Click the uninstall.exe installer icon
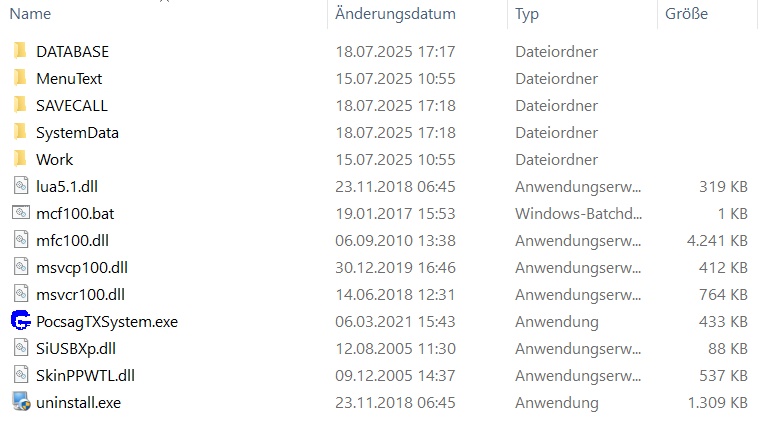This screenshot has height=422, width=767. click(x=21, y=402)
